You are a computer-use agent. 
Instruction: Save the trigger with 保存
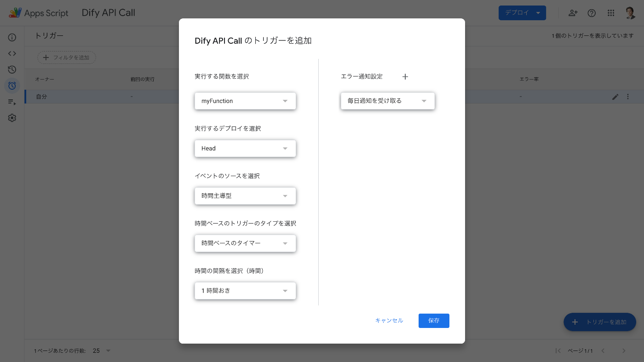pos(434,321)
